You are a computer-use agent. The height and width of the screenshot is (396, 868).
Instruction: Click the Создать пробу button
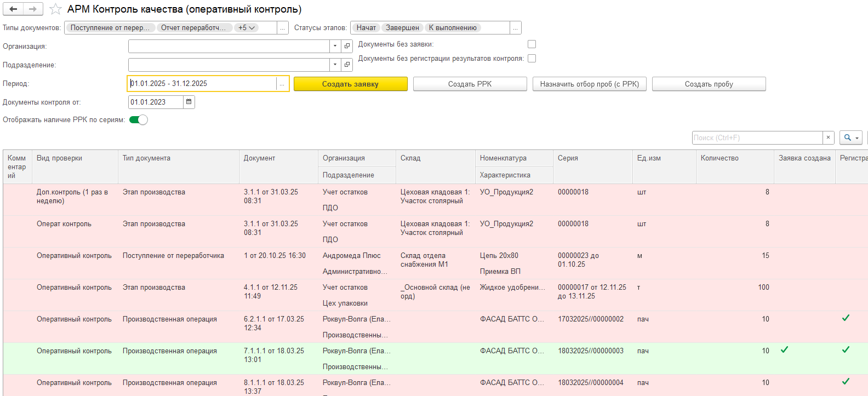tap(709, 84)
